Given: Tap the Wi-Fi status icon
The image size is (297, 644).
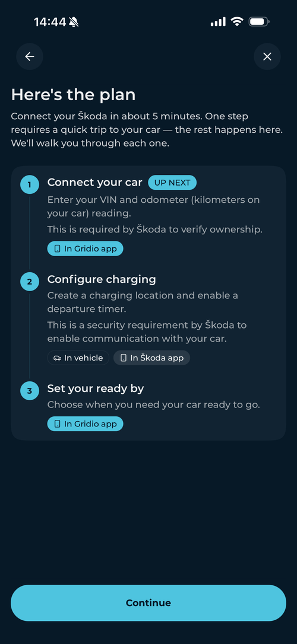Looking at the screenshot, I should coord(236,22).
